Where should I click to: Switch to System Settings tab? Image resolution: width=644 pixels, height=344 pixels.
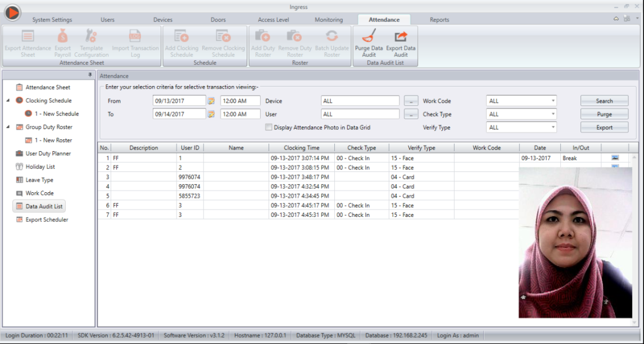click(52, 20)
